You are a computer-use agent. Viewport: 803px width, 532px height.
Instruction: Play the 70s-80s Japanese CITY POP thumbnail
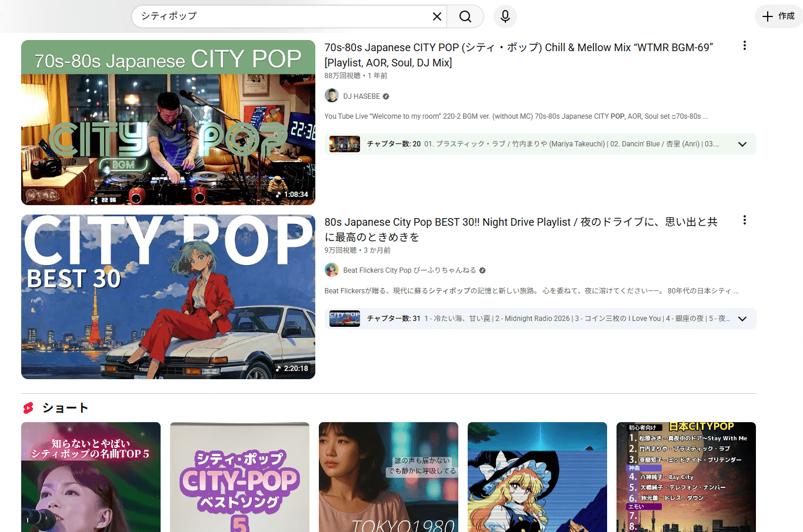168,122
